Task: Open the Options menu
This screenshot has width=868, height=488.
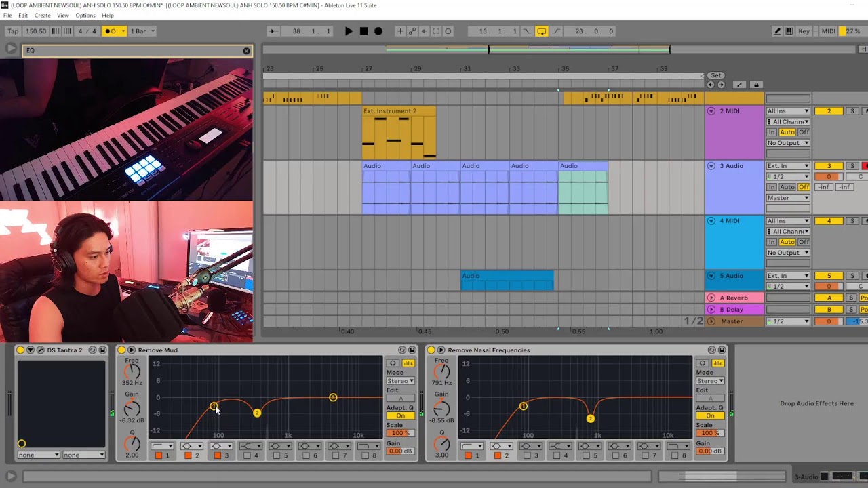Action: coord(85,15)
